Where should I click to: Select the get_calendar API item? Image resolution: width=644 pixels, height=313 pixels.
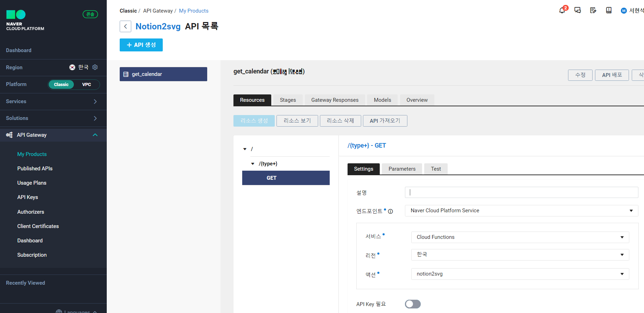coord(163,74)
